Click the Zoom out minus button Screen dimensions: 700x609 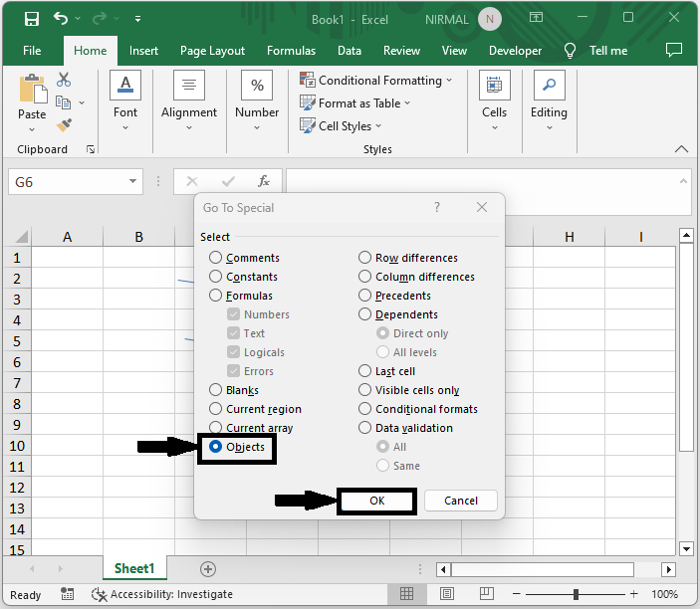click(x=517, y=594)
